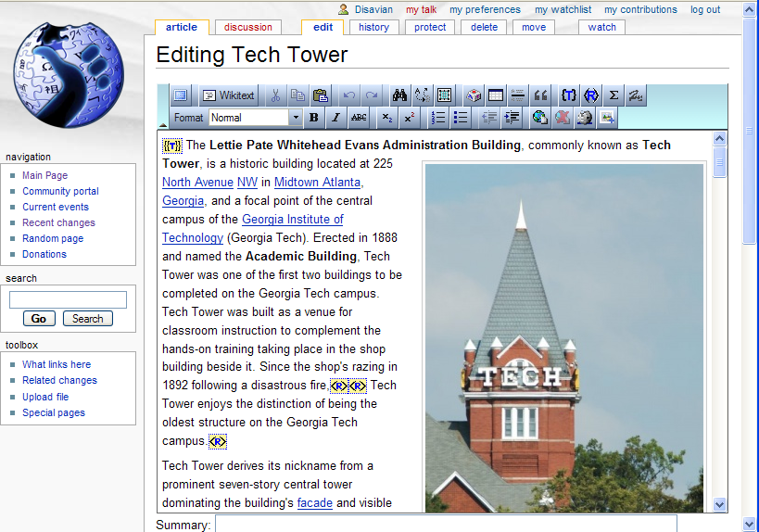Open my preferences

click(x=485, y=9)
